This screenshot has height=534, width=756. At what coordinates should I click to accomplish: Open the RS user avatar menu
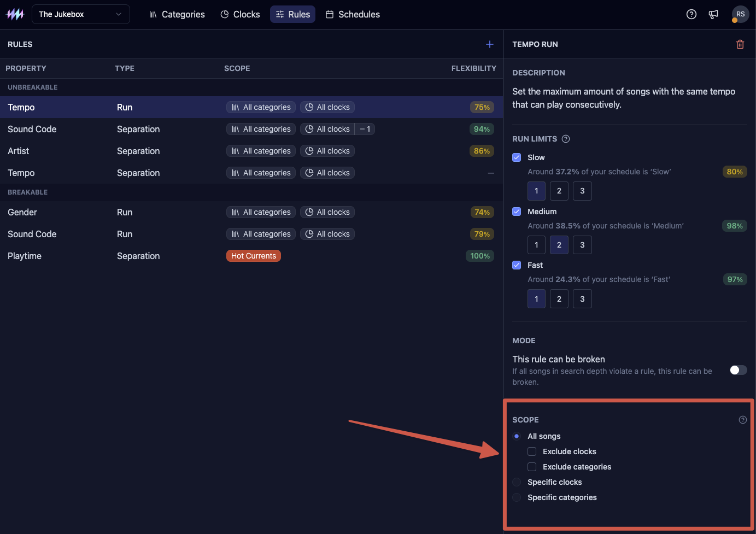coord(740,14)
